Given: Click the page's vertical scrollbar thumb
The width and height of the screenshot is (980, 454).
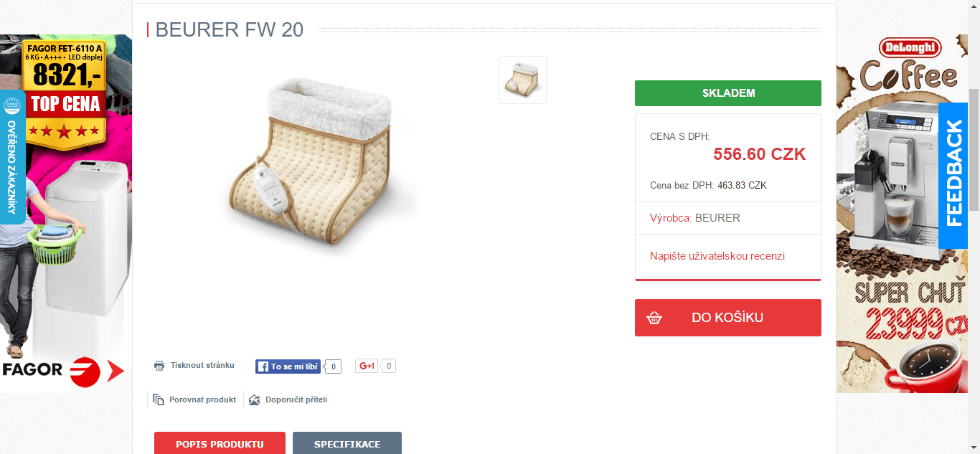Looking at the screenshot, I should point(974,169).
